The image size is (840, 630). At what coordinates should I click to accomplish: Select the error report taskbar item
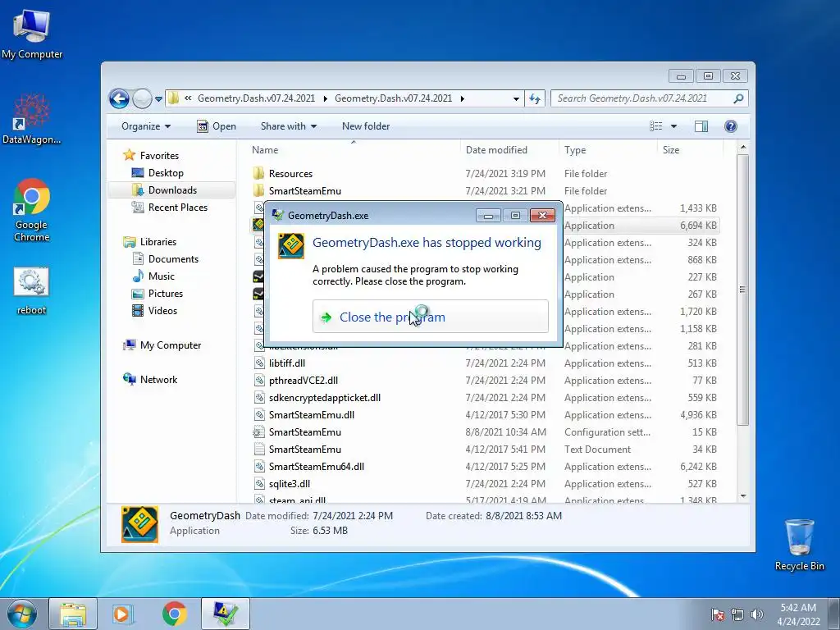click(226, 614)
